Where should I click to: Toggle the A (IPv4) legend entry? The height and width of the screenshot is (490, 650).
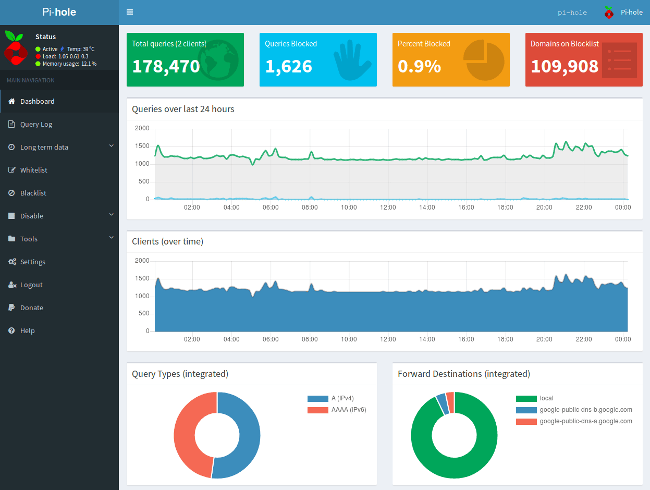point(334,397)
